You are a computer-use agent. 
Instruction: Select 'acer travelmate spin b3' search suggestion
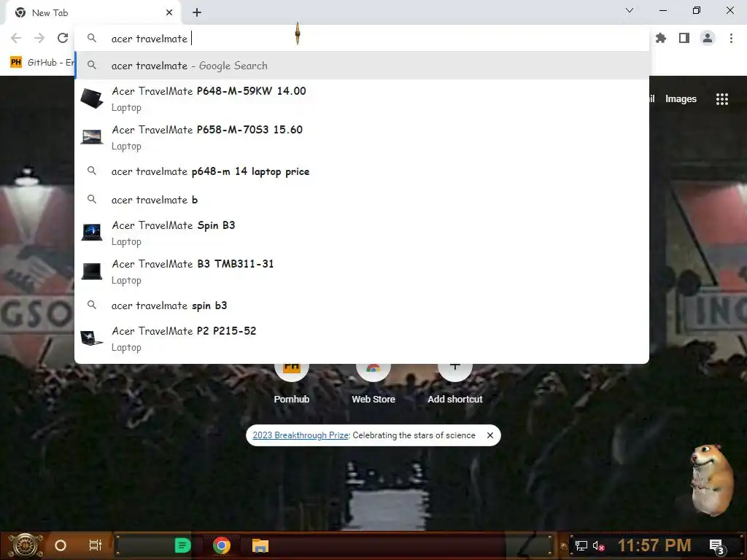coord(362,306)
